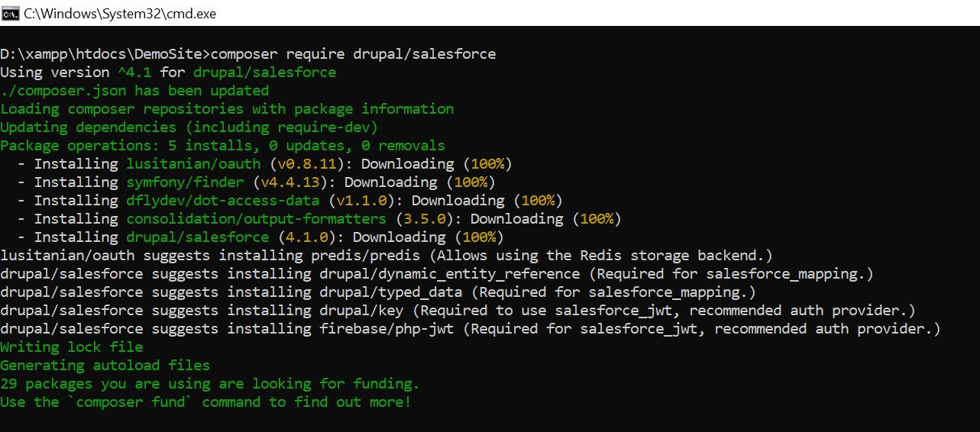Screen dimensions: 980x432
Task: Click the 'Generating autoload files' line
Action: [105, 366]
